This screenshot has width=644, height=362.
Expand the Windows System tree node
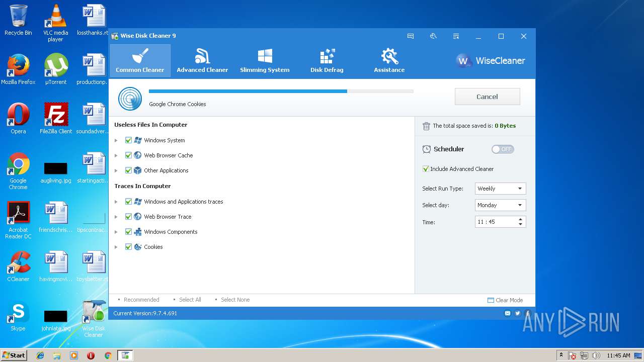click(x=116, y=140)
